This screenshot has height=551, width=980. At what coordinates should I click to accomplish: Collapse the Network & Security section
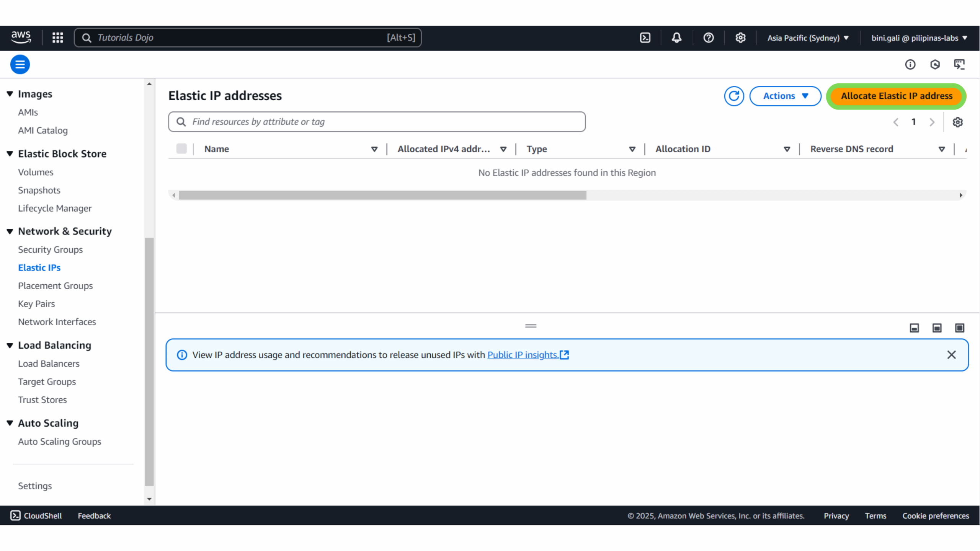coord(10,231)
